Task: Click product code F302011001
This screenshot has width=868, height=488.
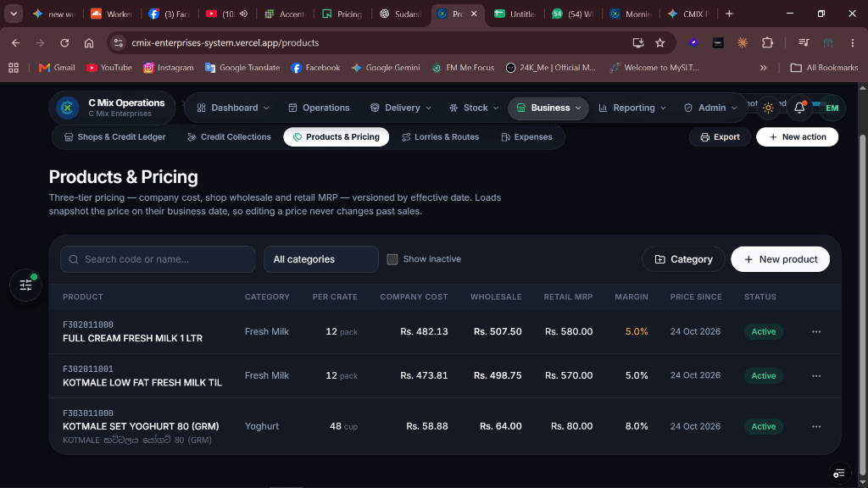Action: tap(88, 369)
